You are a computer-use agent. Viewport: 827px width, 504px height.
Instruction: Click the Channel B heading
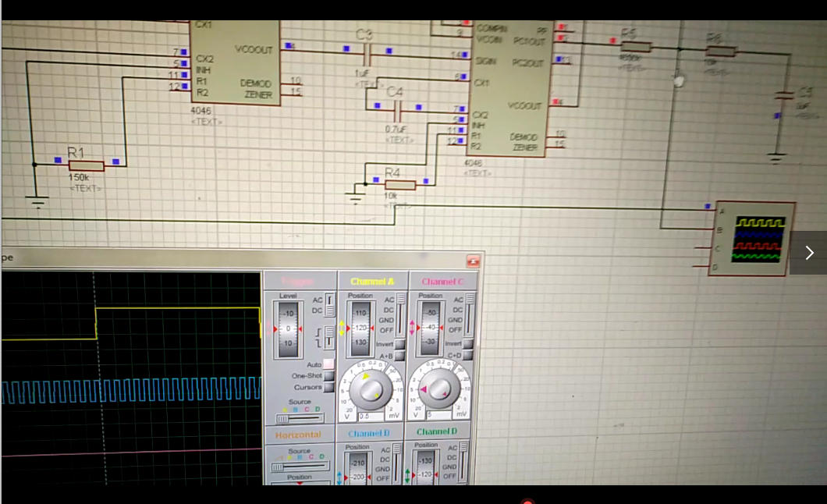[369, 433]
